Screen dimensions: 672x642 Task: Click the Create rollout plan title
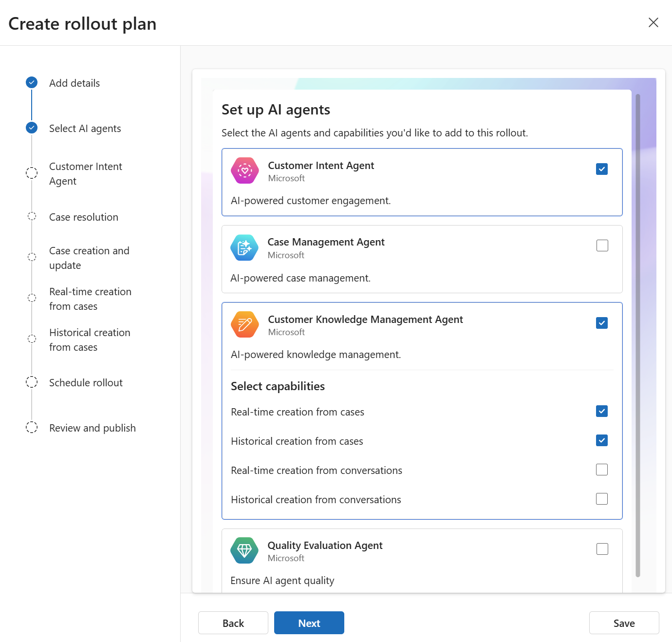[x=82, y=24]
